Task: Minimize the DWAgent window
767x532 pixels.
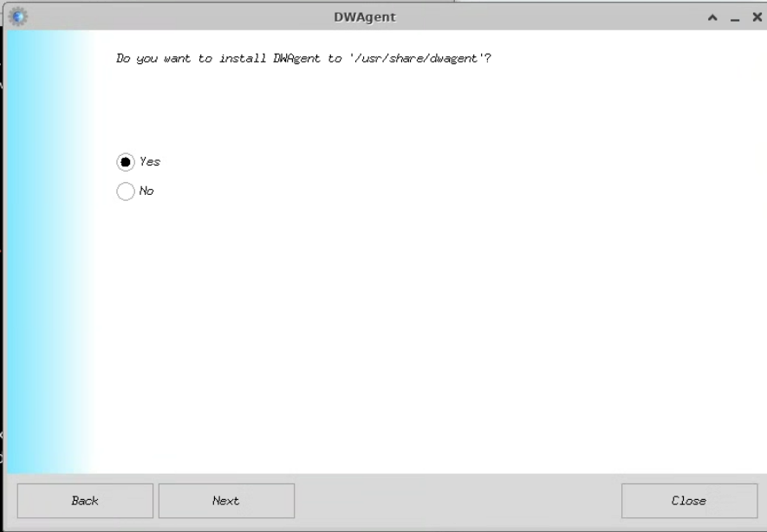Action: 735,18
